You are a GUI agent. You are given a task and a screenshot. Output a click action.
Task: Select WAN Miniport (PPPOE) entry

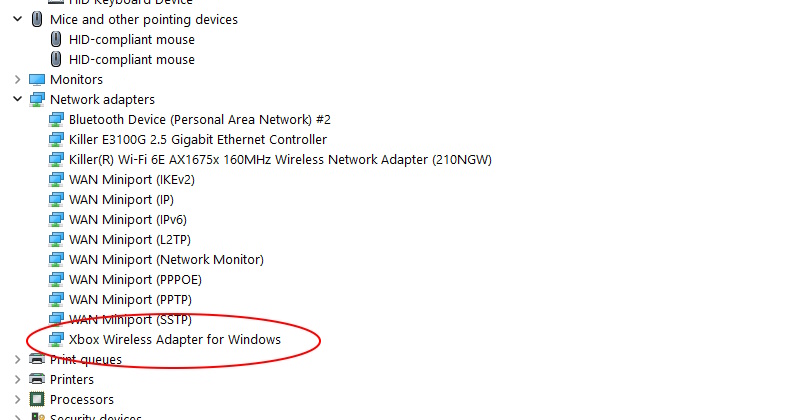click(x=135, y=280)
